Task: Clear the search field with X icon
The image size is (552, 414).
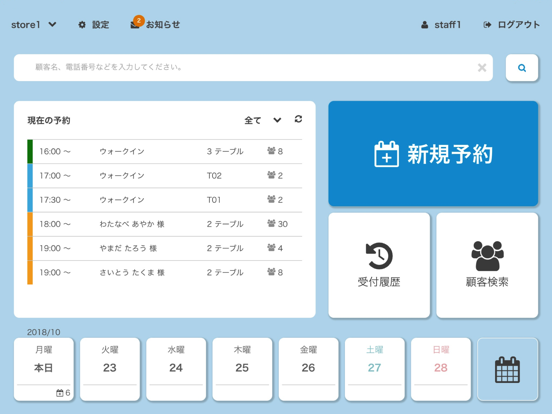Action: click(x=482, y=68)
